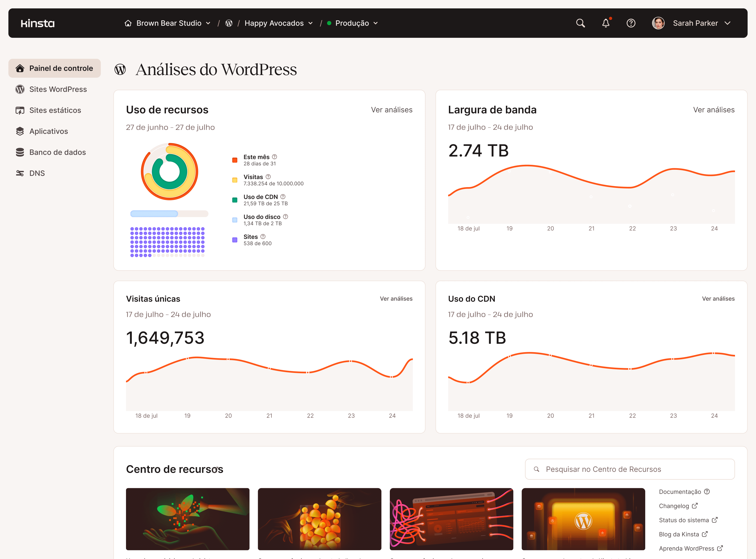Open notifications from the bell icon
This screenshot has height=559, width=756.
(x=606, y=23)
